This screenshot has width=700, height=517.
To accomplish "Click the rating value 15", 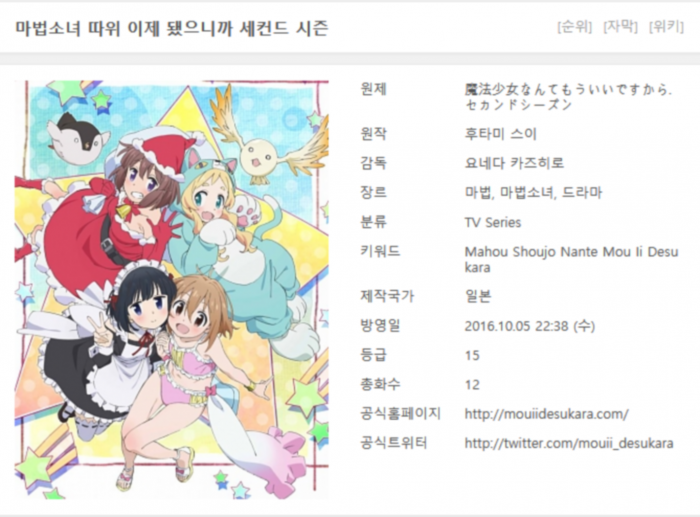I will pos(472,355).
